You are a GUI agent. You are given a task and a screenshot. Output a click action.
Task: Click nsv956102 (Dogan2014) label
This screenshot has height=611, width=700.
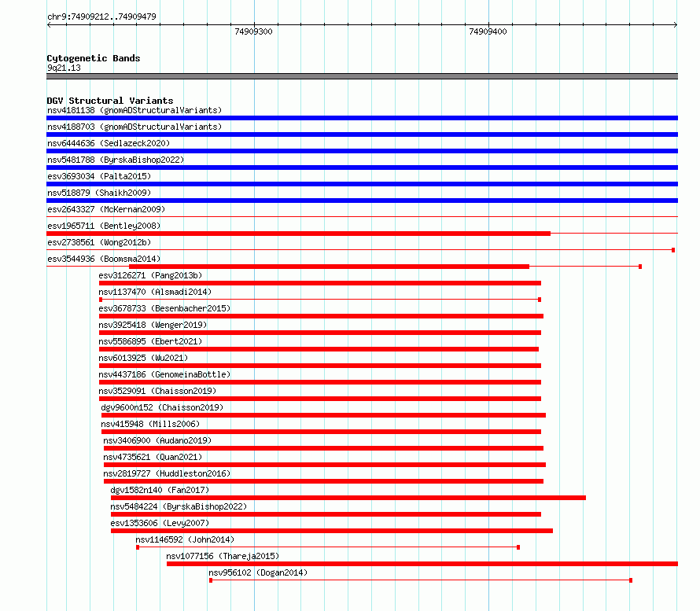click(x=258, y=572)
